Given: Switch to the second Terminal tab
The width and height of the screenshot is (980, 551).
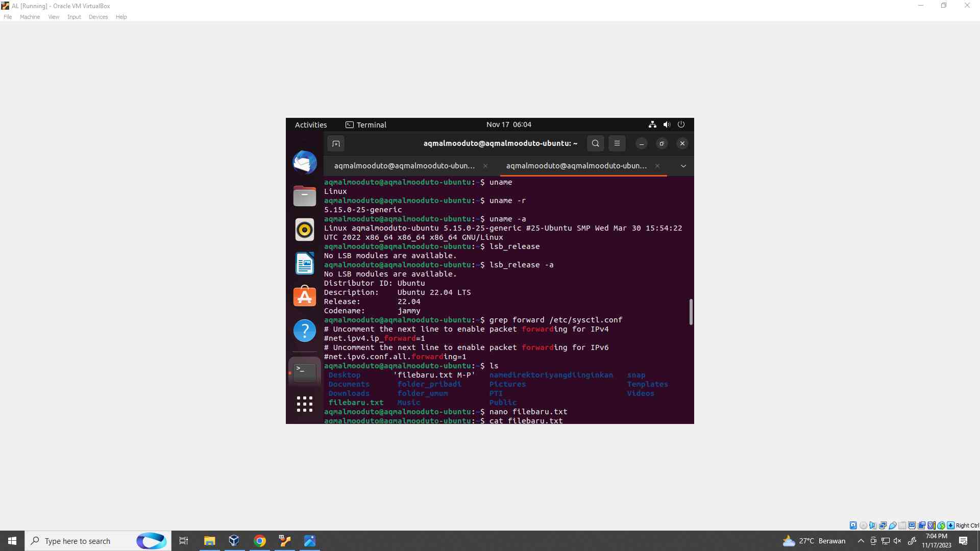Looking at the screenshot, I should (x=576, y=166).
